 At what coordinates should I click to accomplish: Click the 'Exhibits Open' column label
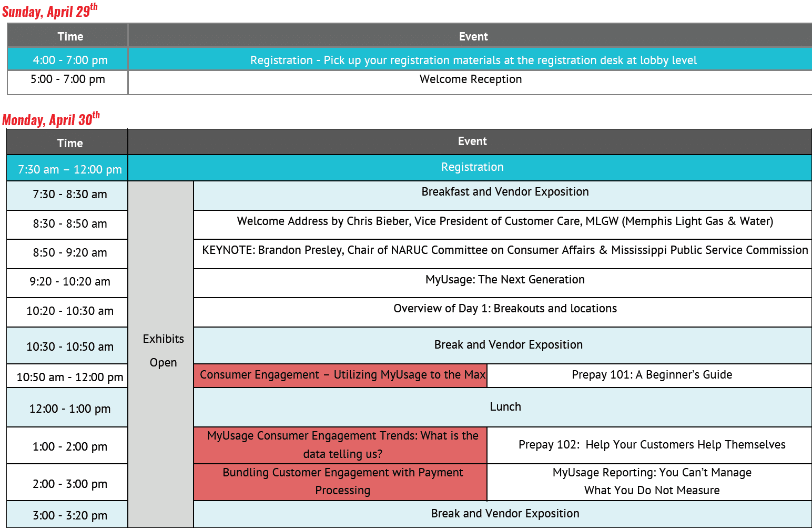[161, 354]
